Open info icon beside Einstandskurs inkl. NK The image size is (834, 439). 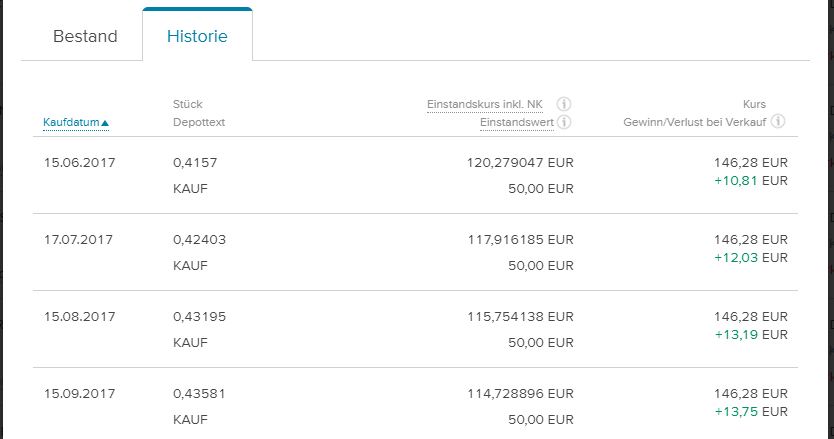click(564, 103)
